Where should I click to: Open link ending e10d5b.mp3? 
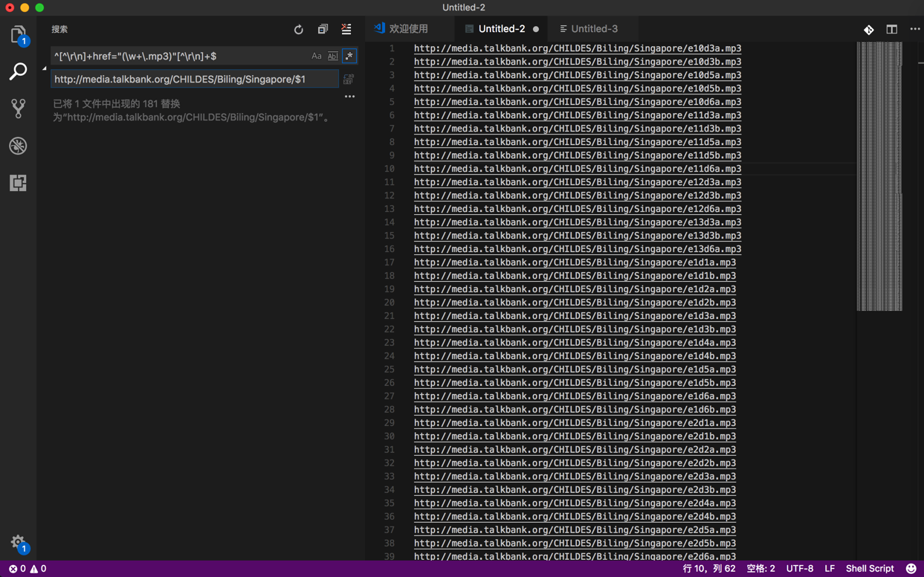click(578, 88)
